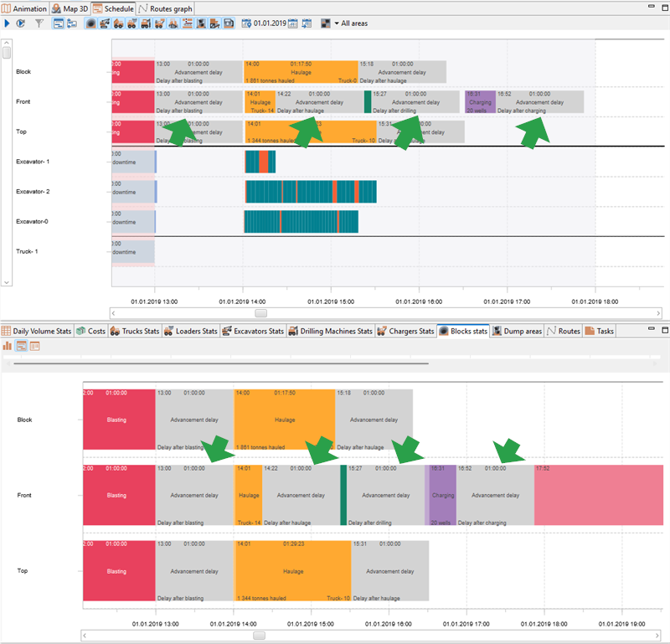This screenshot has width=670, height=644.
Task: Toggle drilling machines visibility in the toolbar
Action: pyautogui.click(x=146, y=23)
